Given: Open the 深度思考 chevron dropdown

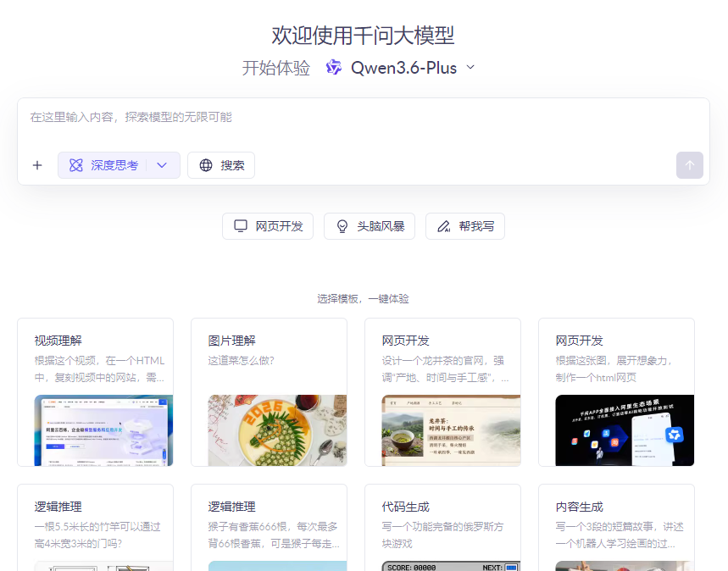Looking at the screenshot, I should 163,165.
